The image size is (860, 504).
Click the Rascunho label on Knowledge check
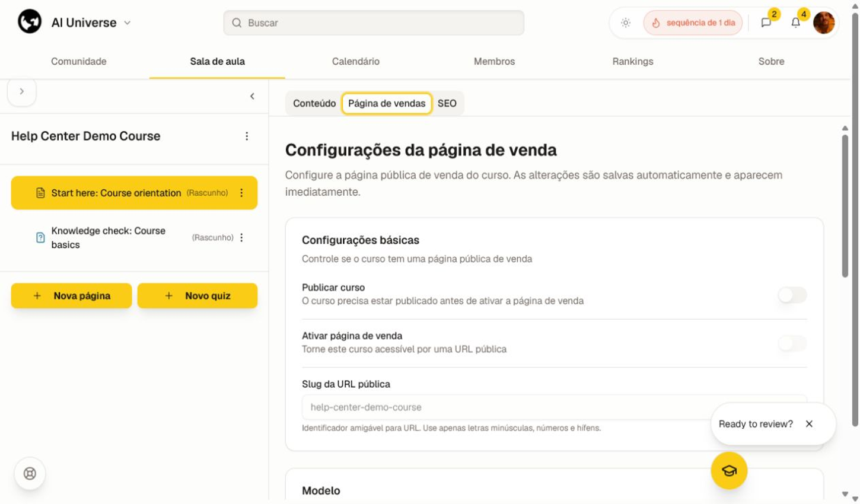pos(212,238)
